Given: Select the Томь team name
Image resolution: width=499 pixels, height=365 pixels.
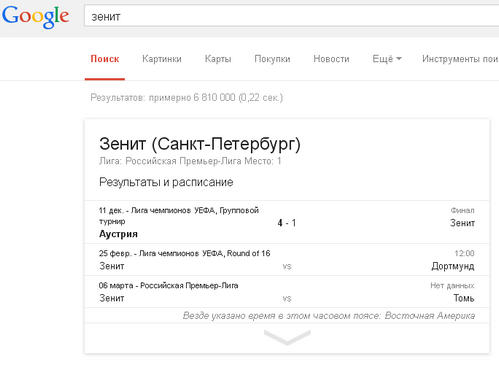Looking at the screenshot, I should tap(464, 298).
